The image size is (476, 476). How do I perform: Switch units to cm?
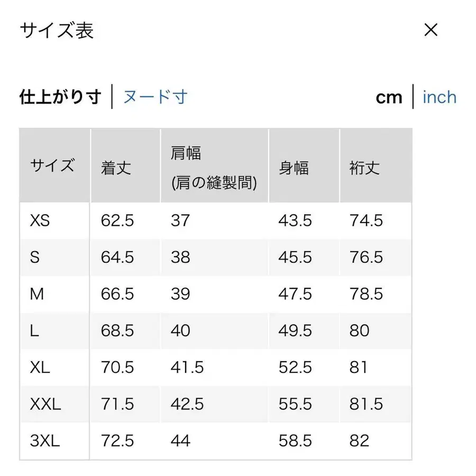coord(389,97)
